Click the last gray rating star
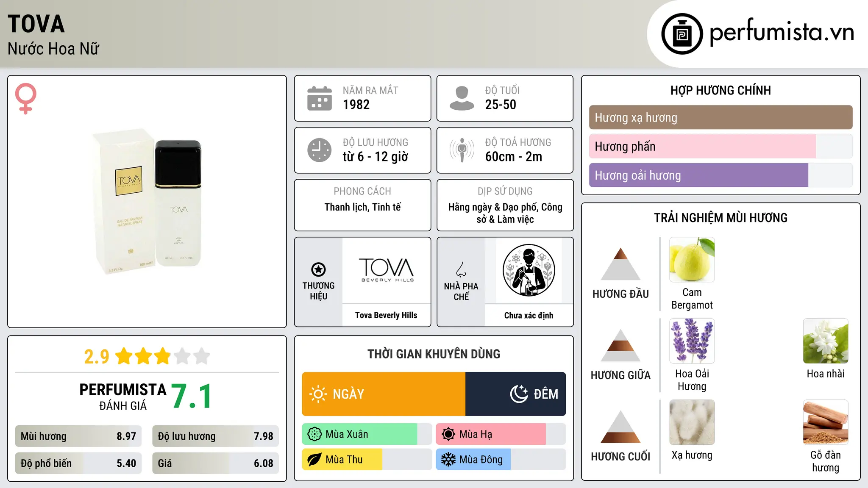This screenshot has height=488, width=868. [x=202, y=356]
